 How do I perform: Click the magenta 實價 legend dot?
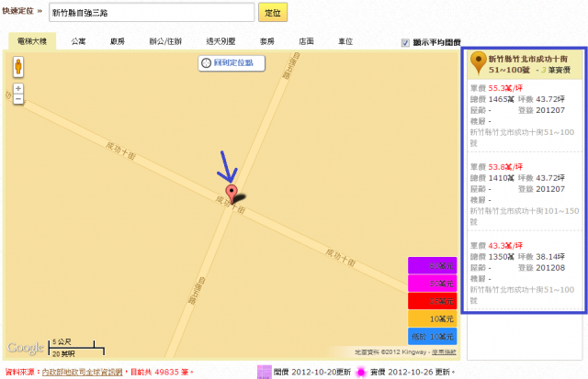361,373
